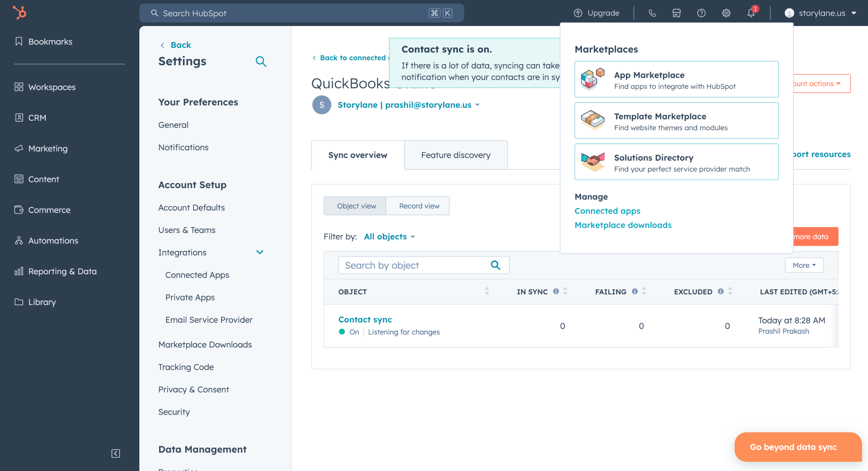
Task: Click the Excluded info icon
Action: (x=721, y=291)
